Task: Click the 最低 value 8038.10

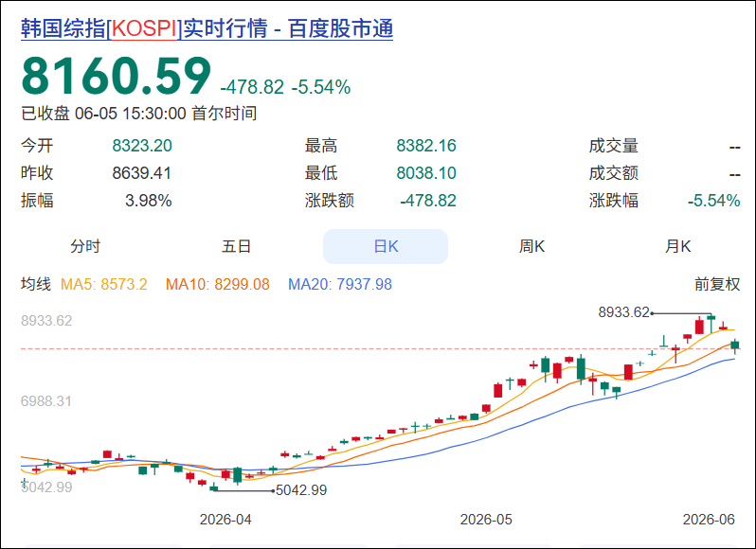Action: (426, 173)
